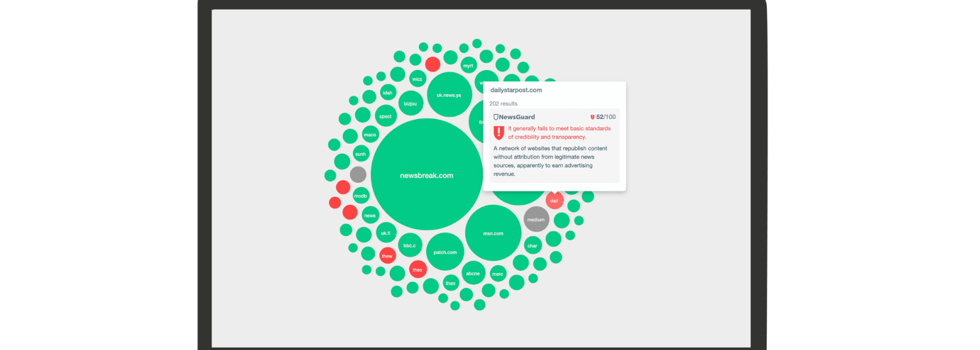
Task: Click the 52/100 NewsGuard score
Action: (606, 117)
